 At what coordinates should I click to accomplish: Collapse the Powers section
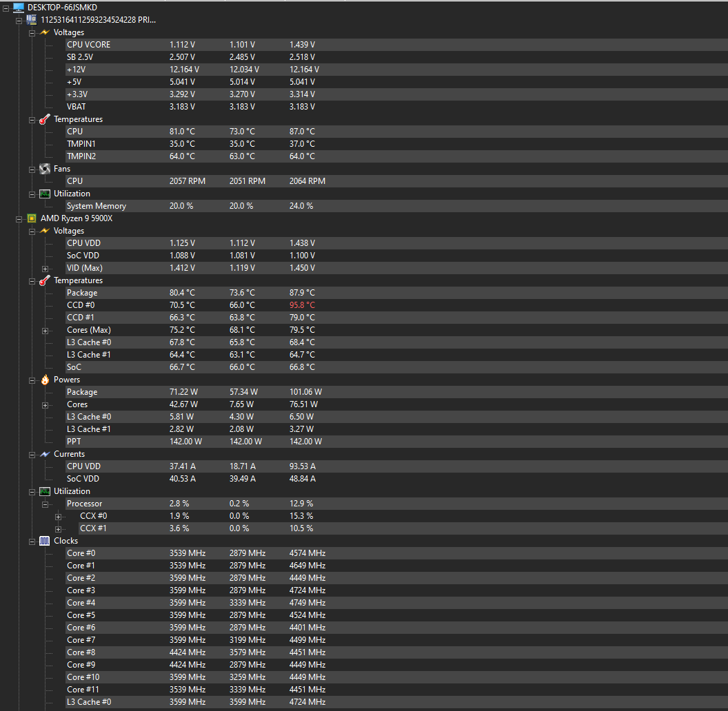[32, 380]
